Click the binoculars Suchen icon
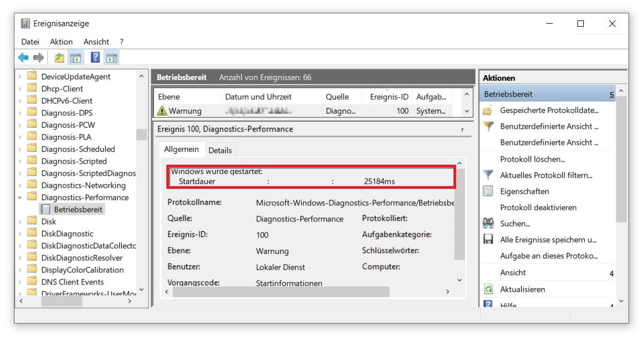The image size is (644, 338). [x=488, y=223]
